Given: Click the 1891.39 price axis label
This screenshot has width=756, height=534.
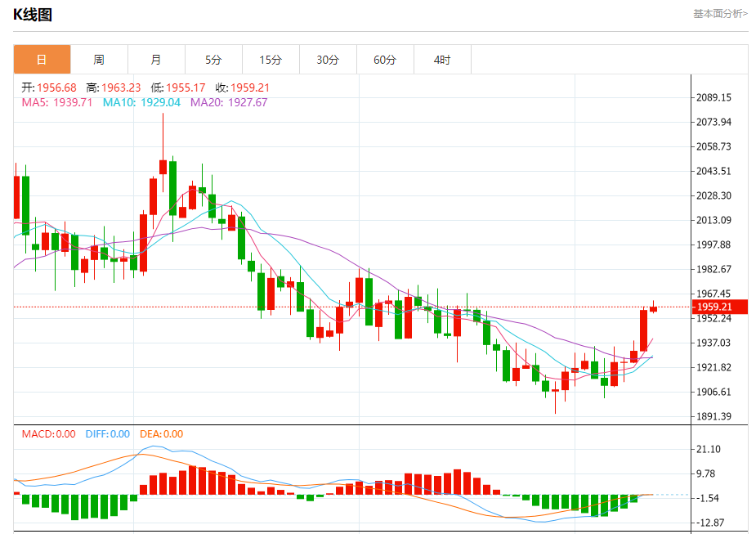Looking at the screenshot, I should coord(714,416).
